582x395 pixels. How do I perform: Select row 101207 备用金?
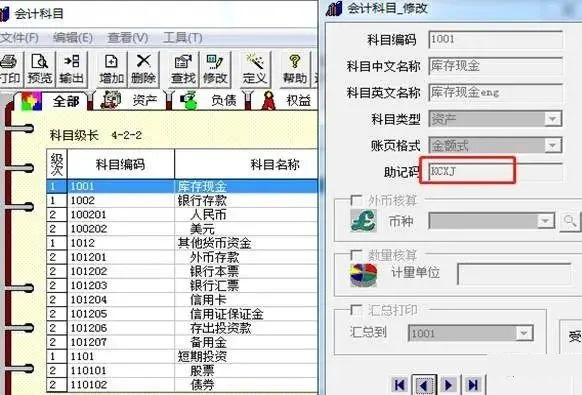tap(182, 342)
